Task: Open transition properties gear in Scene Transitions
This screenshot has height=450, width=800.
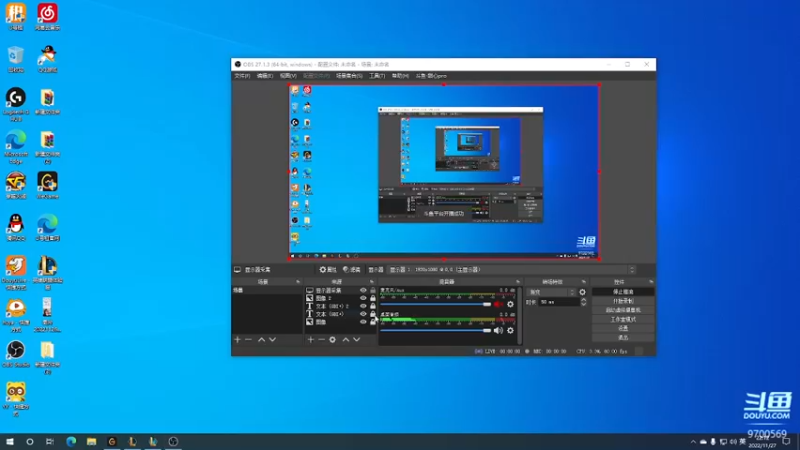Action: click(583, 292)
